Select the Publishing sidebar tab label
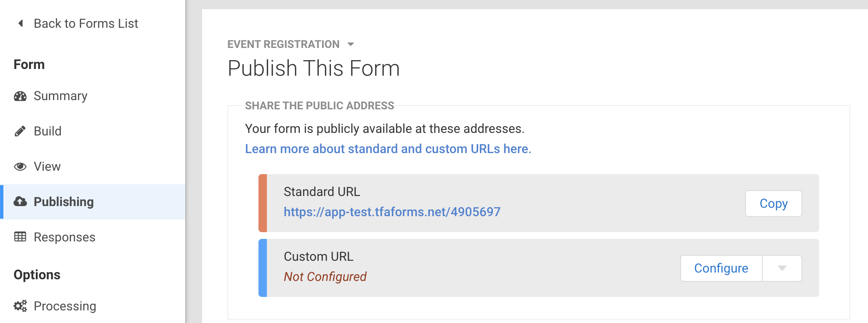 click(64, 202)
